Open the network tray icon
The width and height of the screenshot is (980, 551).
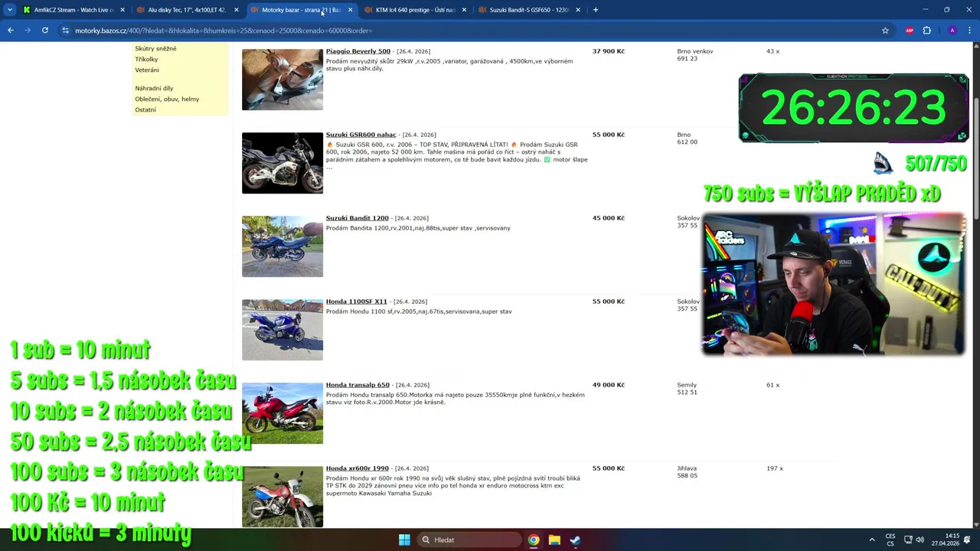coord(908,540)
